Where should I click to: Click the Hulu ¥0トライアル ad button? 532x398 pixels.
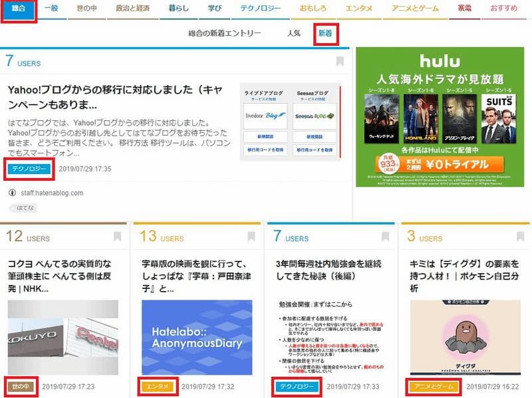pyautogui.click(x=440, y=164)
